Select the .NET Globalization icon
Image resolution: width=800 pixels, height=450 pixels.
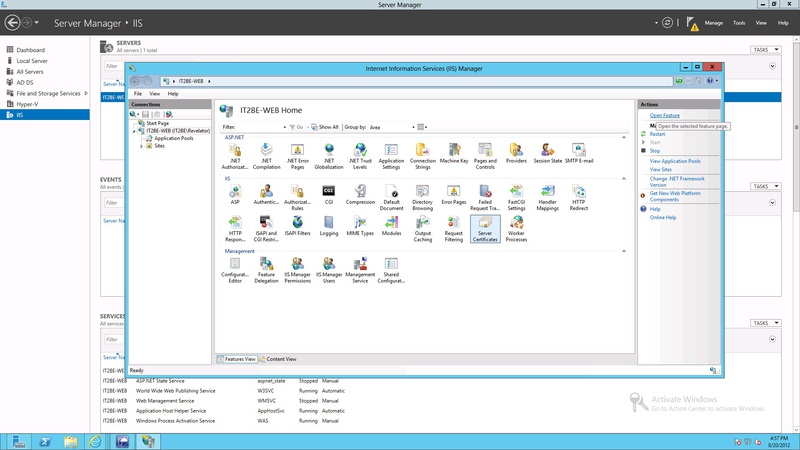tap(329, 156)
